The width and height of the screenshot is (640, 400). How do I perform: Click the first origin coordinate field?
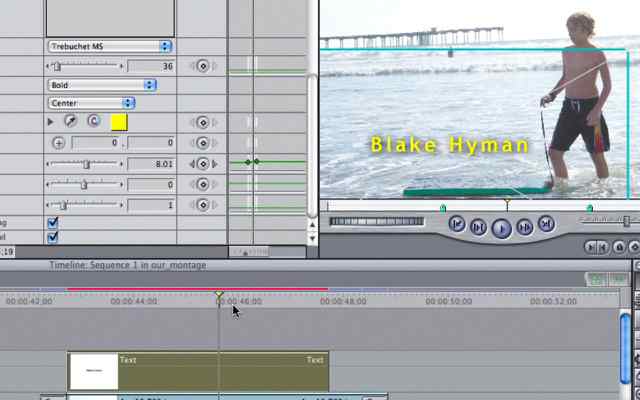pyautogui.click(x=96, y=142)
